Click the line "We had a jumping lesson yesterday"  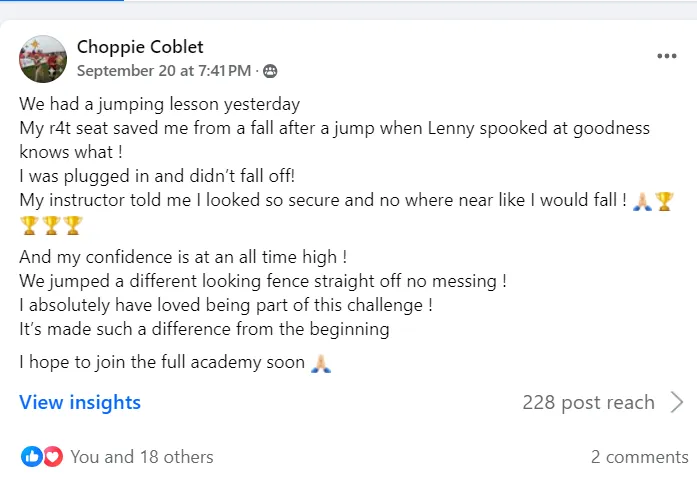160,104
